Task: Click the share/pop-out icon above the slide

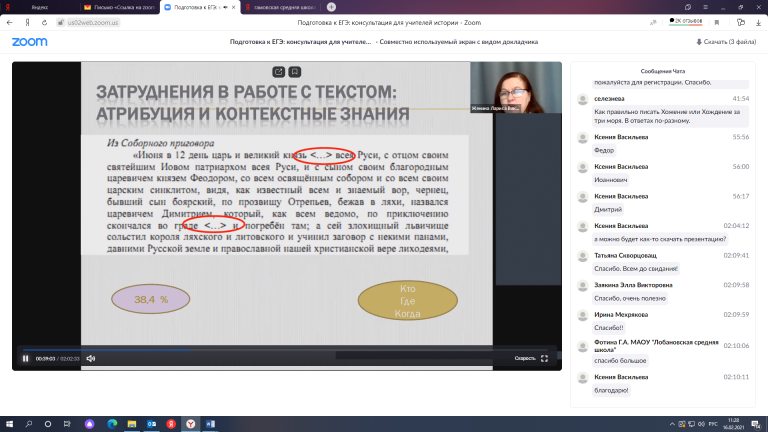Action: (278, 72)
